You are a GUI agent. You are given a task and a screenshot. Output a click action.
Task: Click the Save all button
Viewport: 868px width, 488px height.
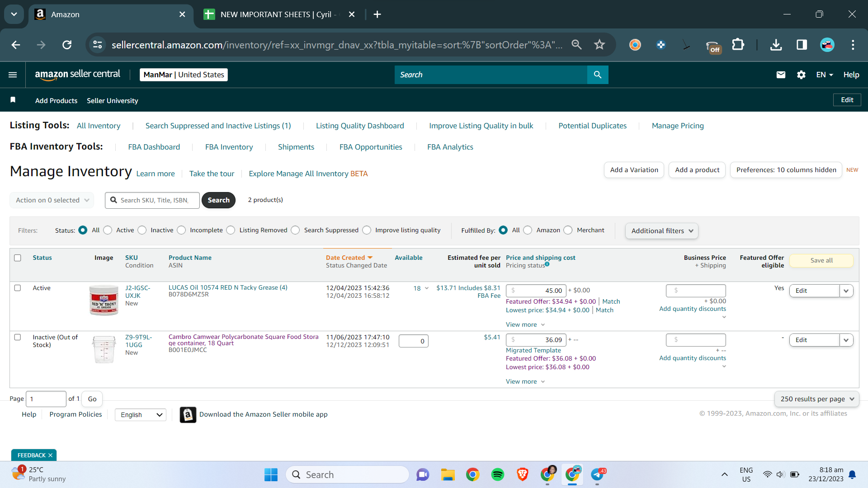click(x=821, y=260)
